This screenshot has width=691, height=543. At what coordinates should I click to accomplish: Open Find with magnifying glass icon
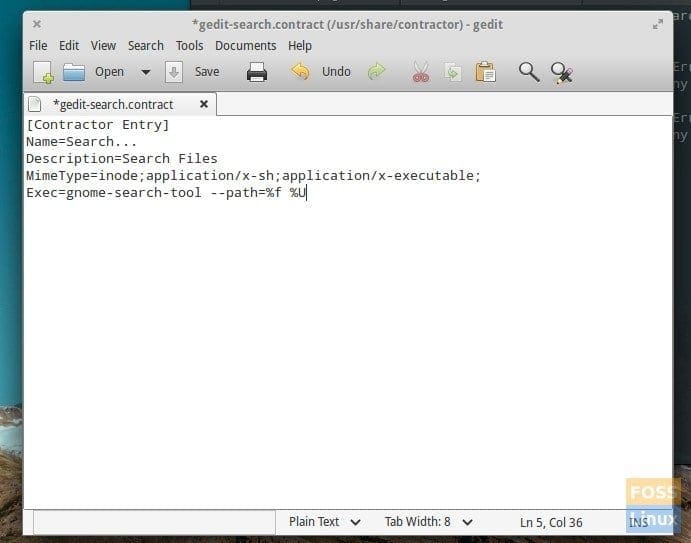528,72
